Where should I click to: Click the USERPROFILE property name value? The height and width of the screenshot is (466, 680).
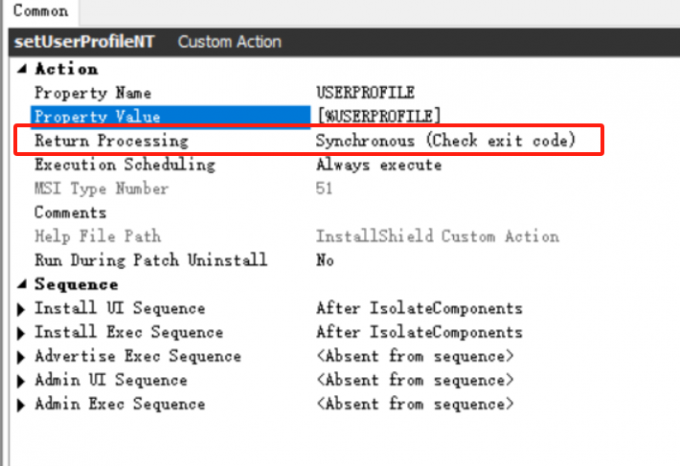pyautogui.click(x=364, y=93)
